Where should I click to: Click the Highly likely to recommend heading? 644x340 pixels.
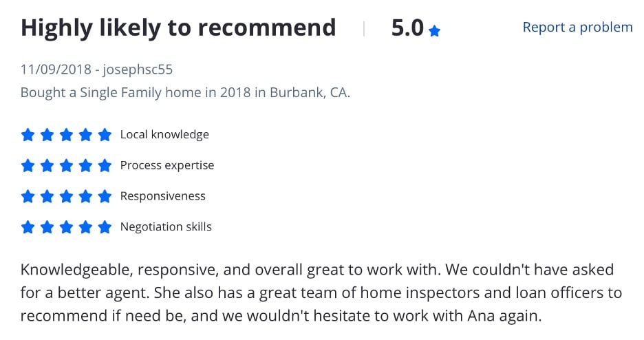pyautogui.click(x=178, y=28)
